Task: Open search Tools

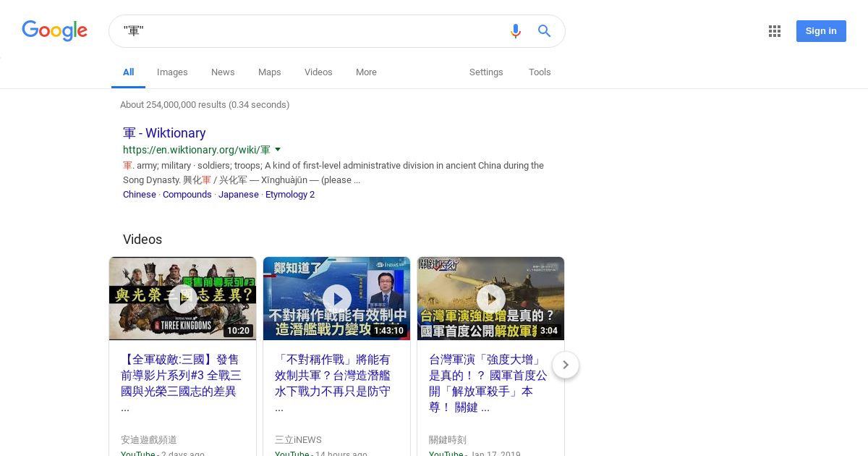Action: (x=540, y=72)
